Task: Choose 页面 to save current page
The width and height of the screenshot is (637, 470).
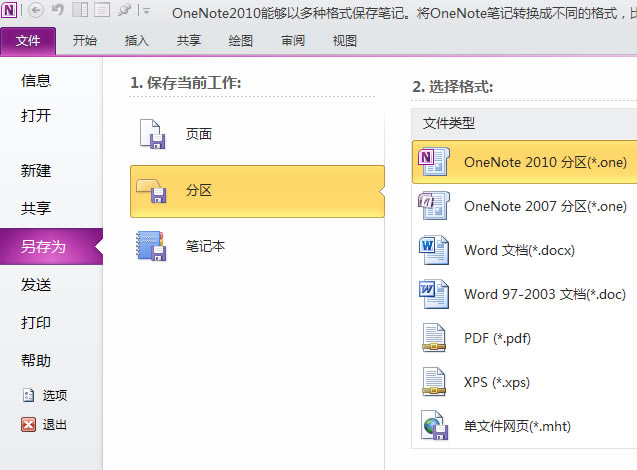Action: coord(257,134)
